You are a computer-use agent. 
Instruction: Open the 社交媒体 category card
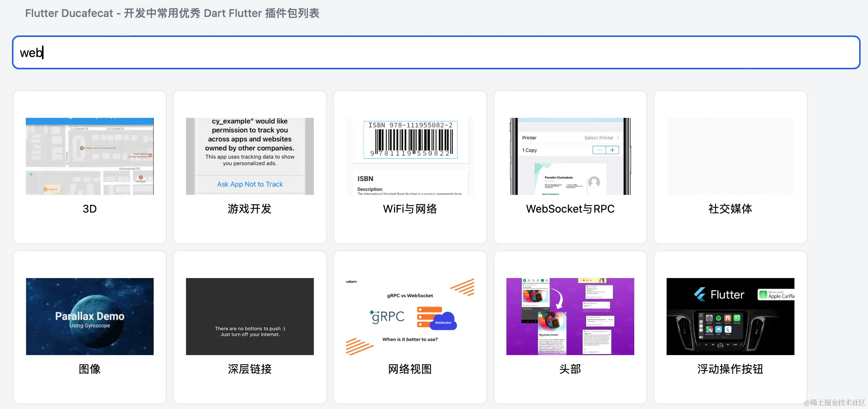click(730, 156)
